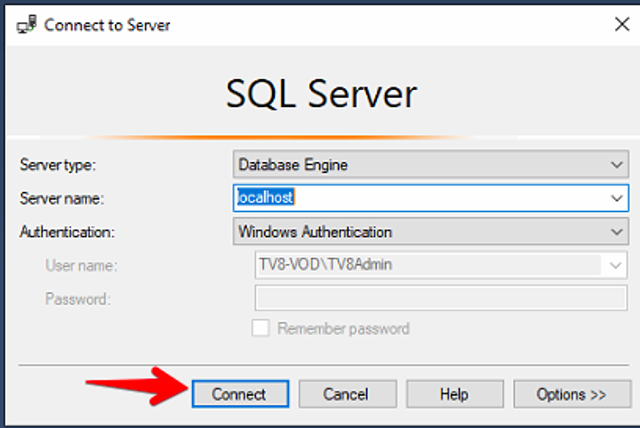Close the Connect to Server dialog
The height and width of the screenshot is (428, 640).
coord(622,24)
